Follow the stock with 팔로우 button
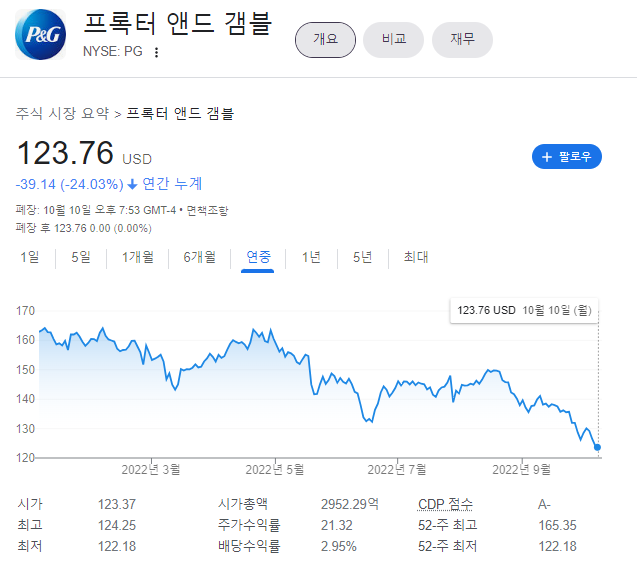 567,156
